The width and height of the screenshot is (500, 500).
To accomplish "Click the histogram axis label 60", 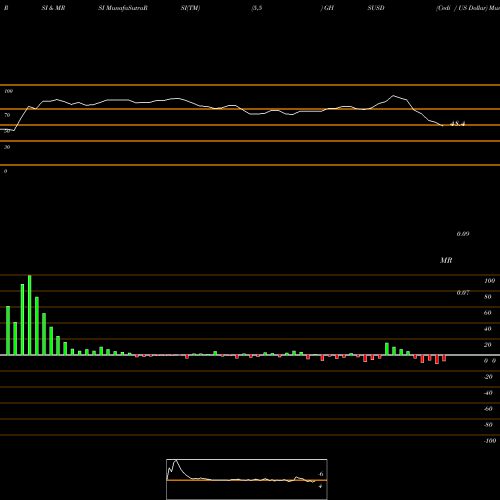I will click(x=488, y=313).
